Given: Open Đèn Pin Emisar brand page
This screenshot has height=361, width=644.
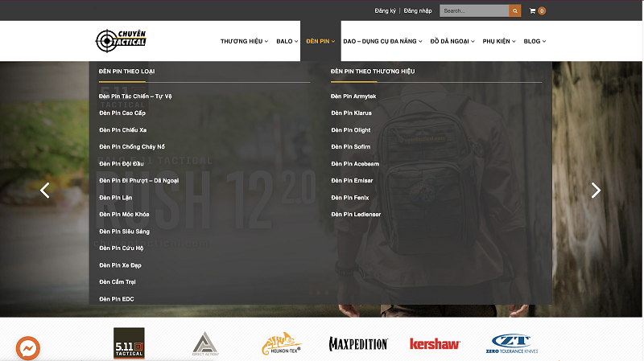Looking at the screenshot, I should [352, 180].
